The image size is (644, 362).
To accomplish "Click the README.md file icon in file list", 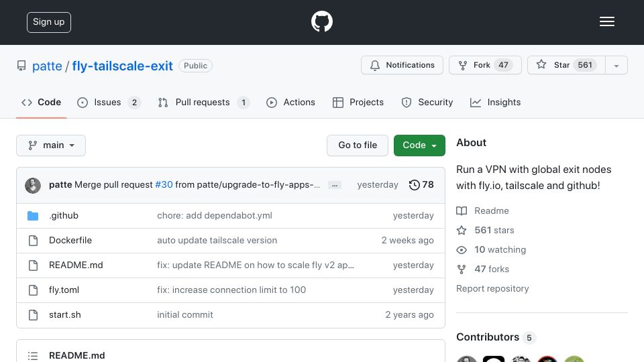I will pos(34,265).
